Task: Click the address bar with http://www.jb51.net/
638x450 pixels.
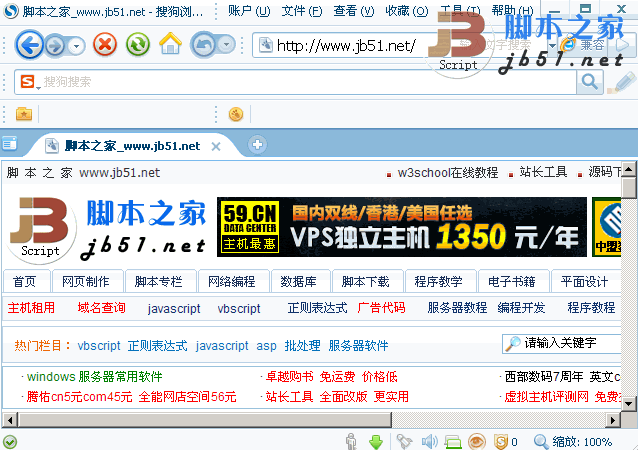Action: tap(346, 45)
